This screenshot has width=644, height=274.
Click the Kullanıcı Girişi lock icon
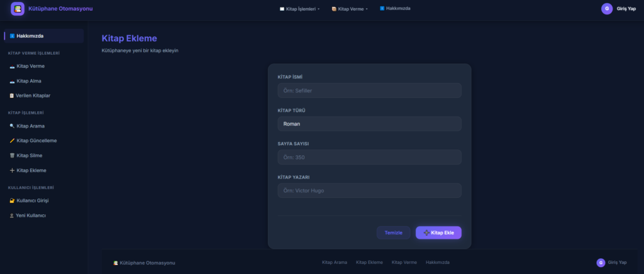pos(12,200)
